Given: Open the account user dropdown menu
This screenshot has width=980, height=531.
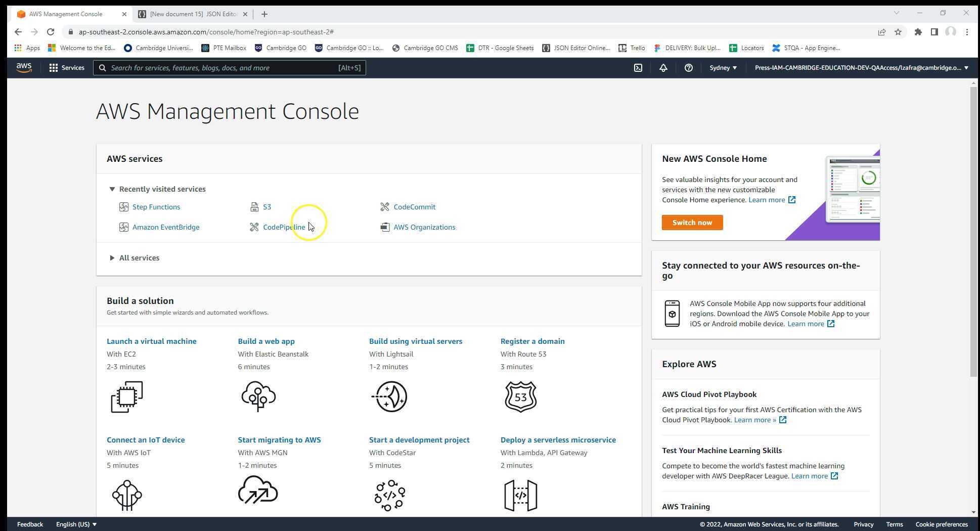Looking at the screenshot, I should tap(861, 68).
